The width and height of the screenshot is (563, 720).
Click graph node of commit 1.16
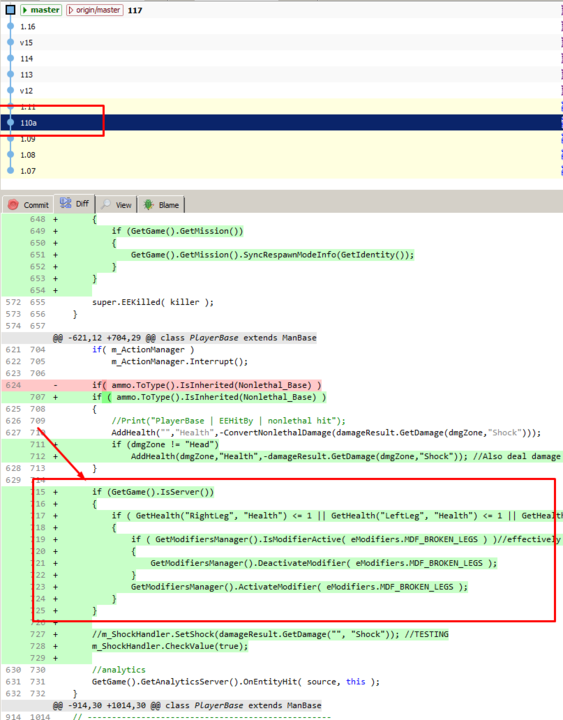click(x=11, y=27)
